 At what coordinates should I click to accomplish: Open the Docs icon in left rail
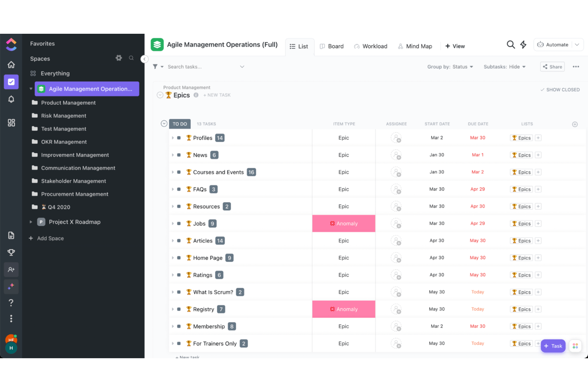pyautogui.click(x=11, y=236)
